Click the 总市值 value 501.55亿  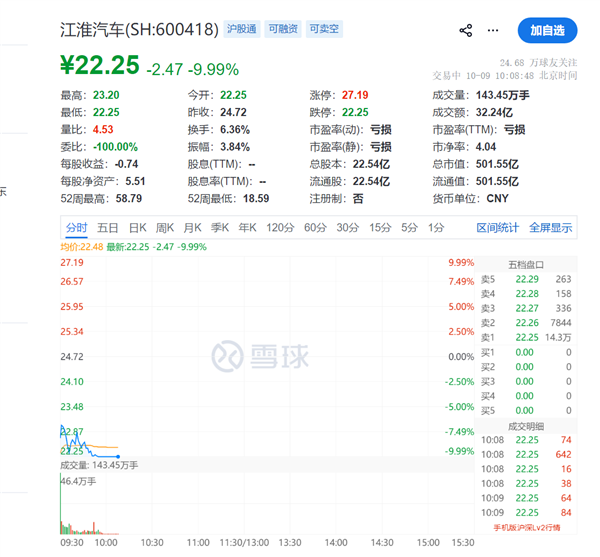[x=497, y=164]
